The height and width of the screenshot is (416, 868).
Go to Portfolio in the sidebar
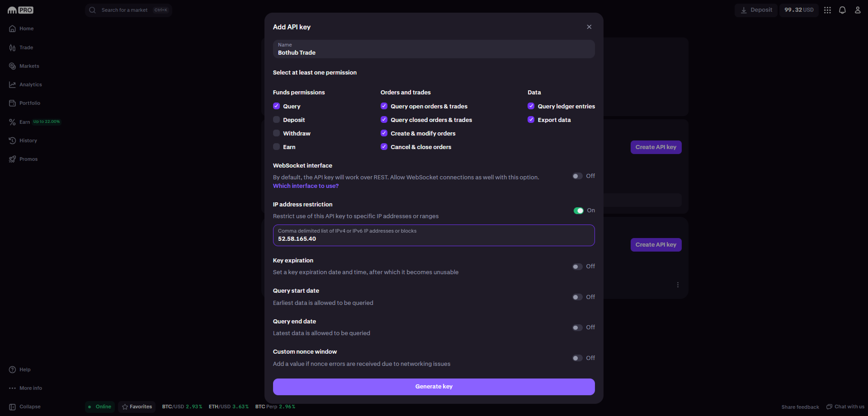pos(30,103)
